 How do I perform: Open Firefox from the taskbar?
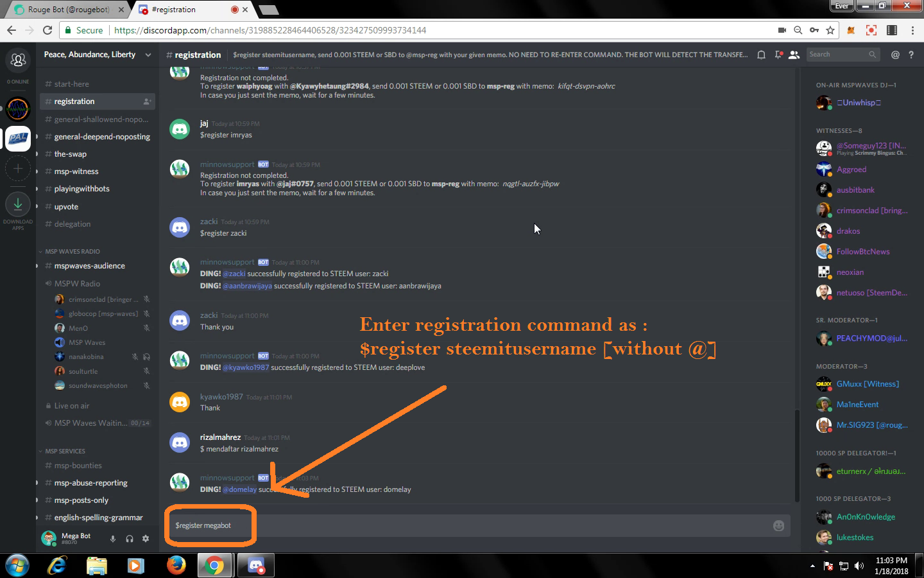[176, 565]
